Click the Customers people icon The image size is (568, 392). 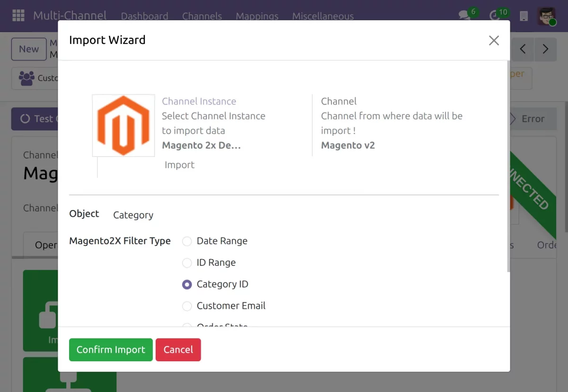27,78
